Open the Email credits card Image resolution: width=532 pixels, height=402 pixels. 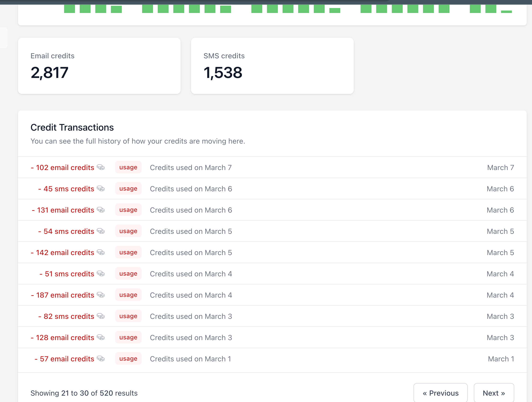click(99, 66)
